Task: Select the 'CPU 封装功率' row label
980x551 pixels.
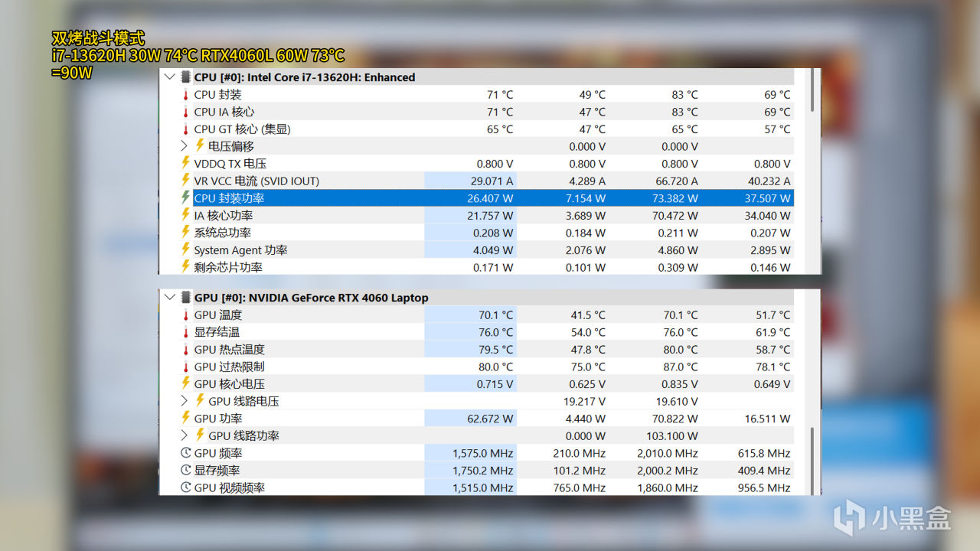Action: click(x=229, y=198)
